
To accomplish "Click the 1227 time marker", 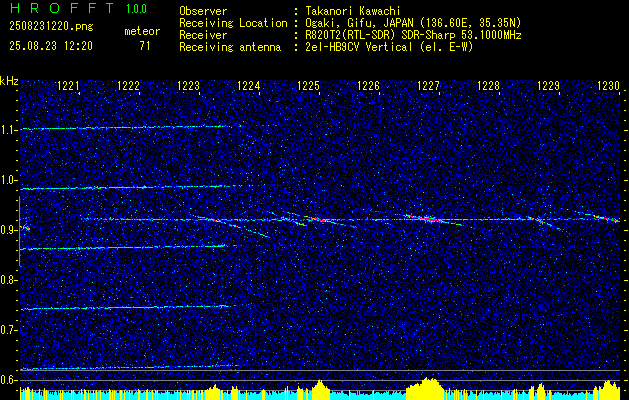I will [429, 86].
